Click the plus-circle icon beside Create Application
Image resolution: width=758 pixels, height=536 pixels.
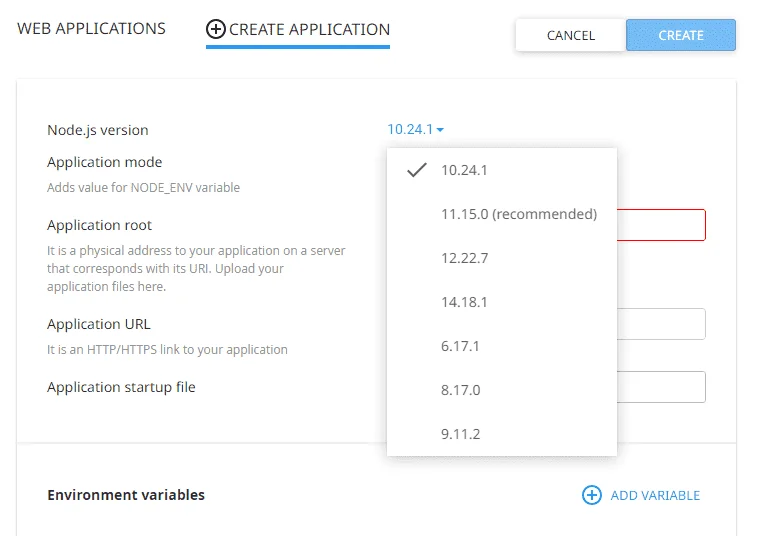click(216, 29)
